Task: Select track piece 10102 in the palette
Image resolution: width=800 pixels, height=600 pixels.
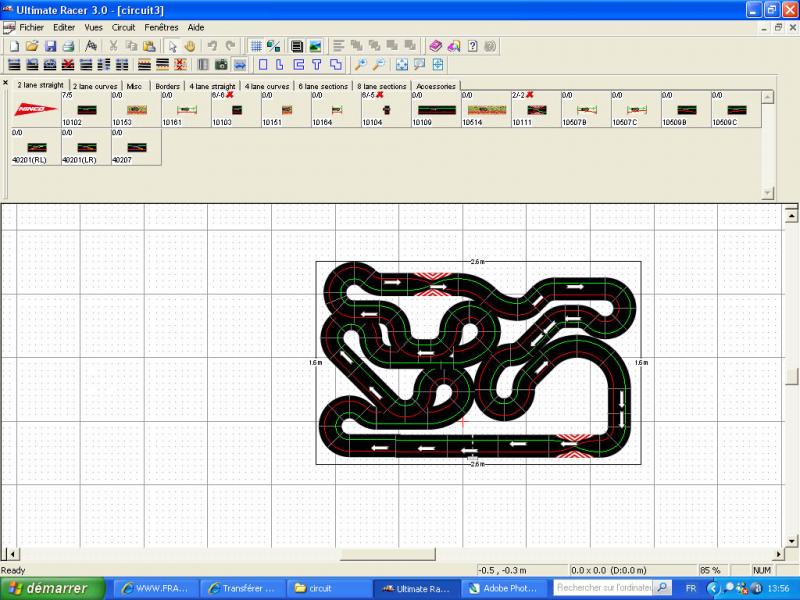Action: pyautogui.click(x=85, y=111)
